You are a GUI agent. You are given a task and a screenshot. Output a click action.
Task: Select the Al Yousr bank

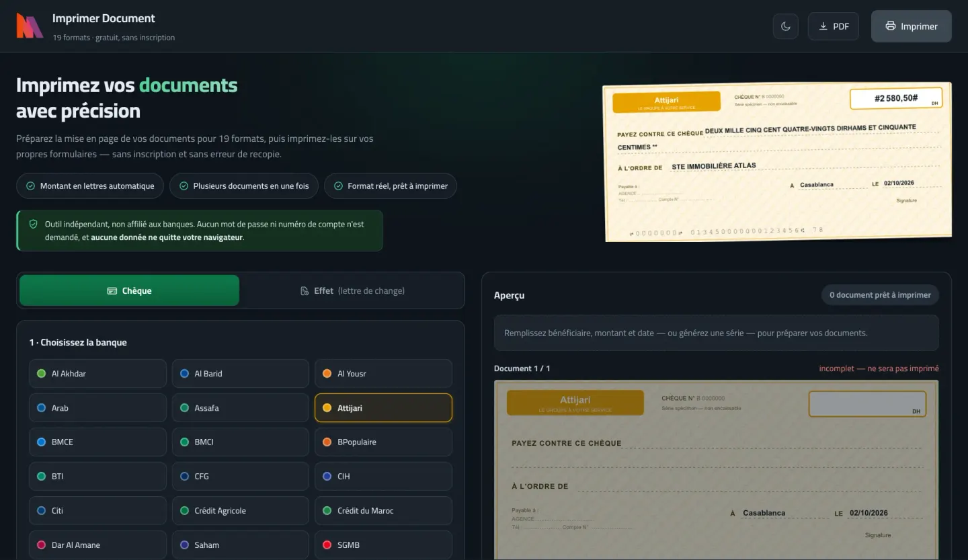click(x=383, y=373)
